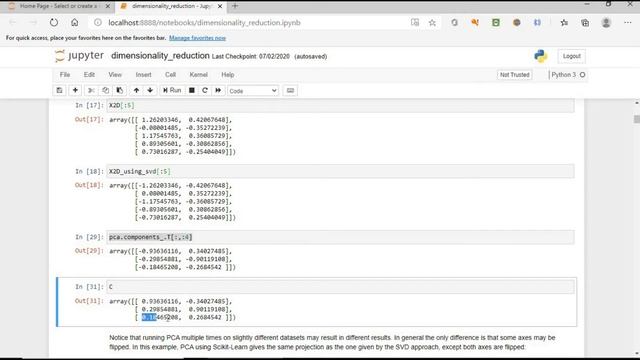Open the Help menu
Screen dimensions: 640x360
(227, 75)
